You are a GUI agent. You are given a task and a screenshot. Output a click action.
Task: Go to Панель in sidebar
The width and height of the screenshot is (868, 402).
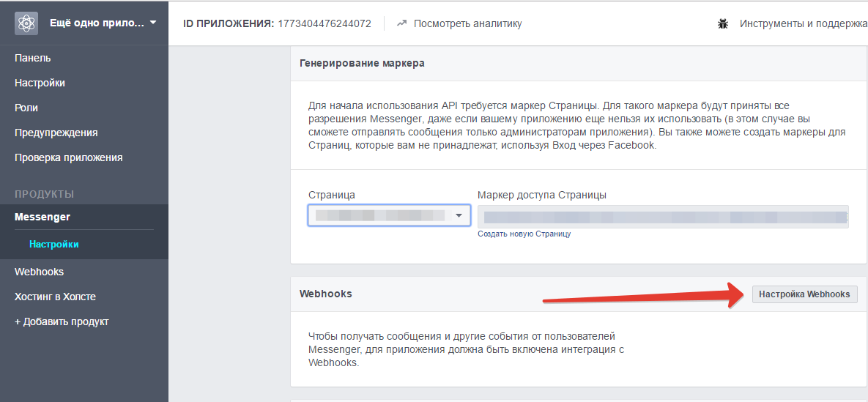[33, 58]
